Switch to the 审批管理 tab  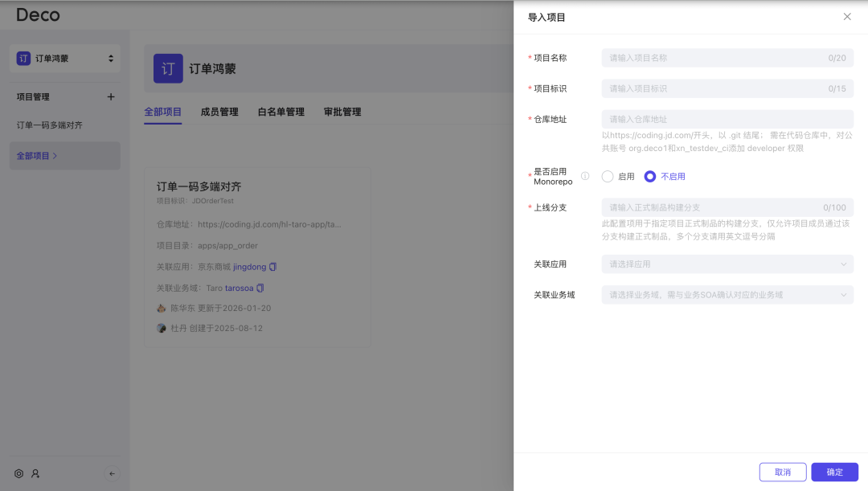[342, 112]
